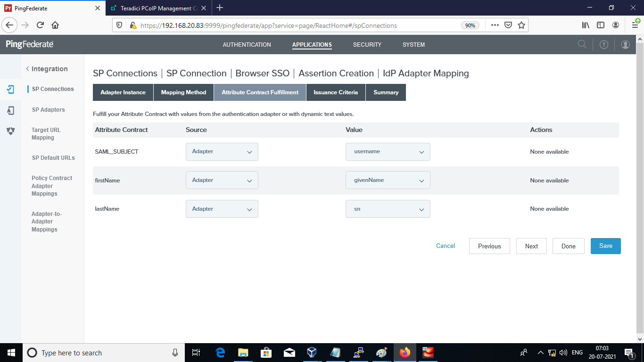Open VirtualBox from the taskbar

pyautogui.click(x=312, y=353)
